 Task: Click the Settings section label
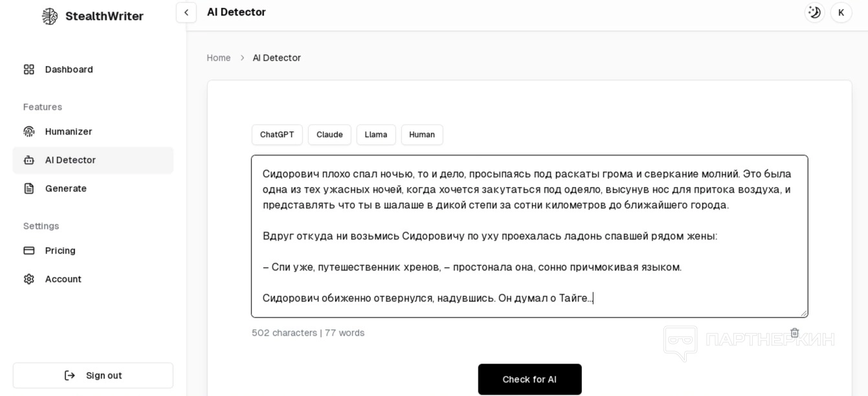41,226
